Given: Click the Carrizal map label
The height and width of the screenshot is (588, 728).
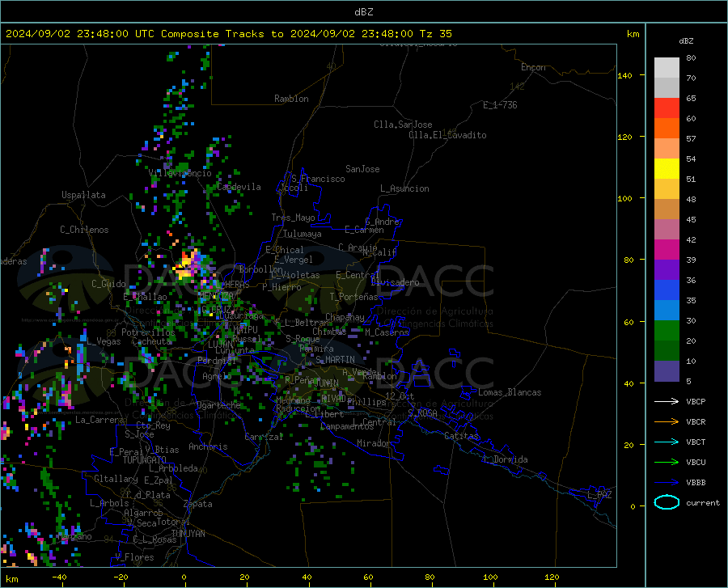Looking at the screenshot, I should [x=264, y=437].
